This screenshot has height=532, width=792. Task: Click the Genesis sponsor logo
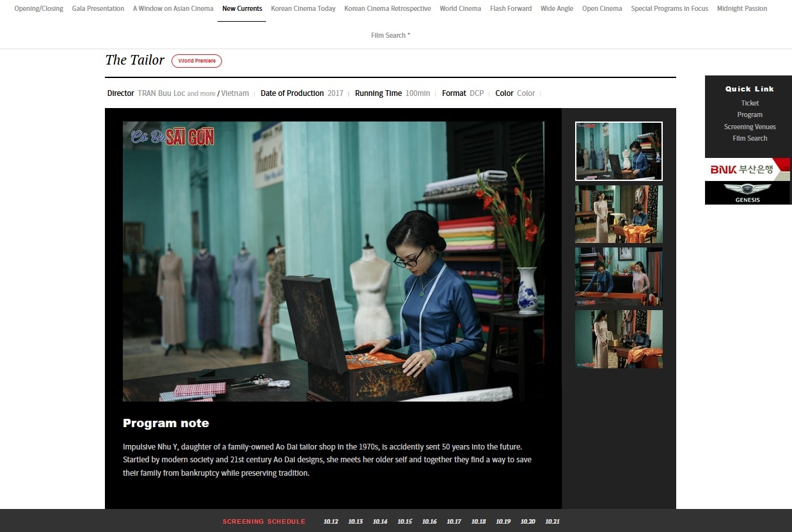747,193
